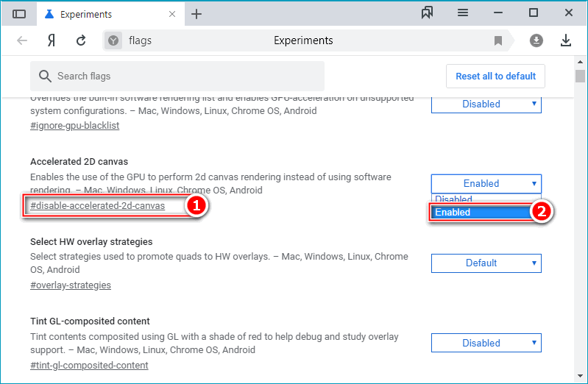Open a new tab with plus button
Viewport: 588px width, 384px height.
(196, 14)
